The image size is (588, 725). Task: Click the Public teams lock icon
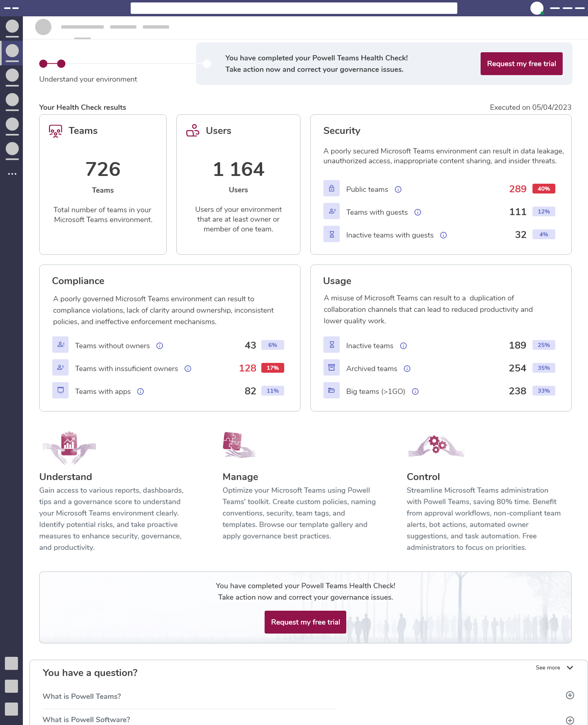coord(332,189)
